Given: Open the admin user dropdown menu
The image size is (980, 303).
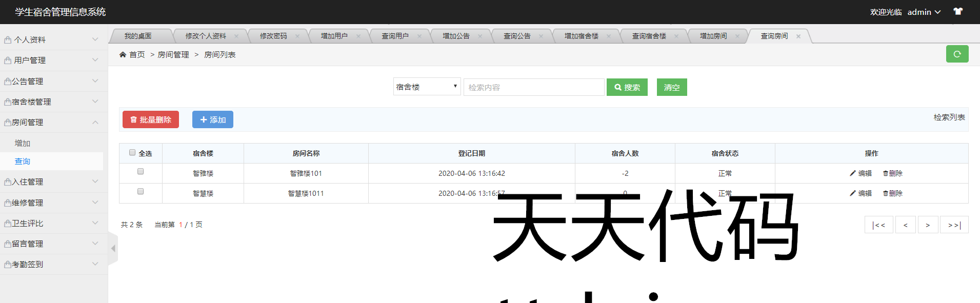Looking at the screenshot, I should tap(924, 12).
